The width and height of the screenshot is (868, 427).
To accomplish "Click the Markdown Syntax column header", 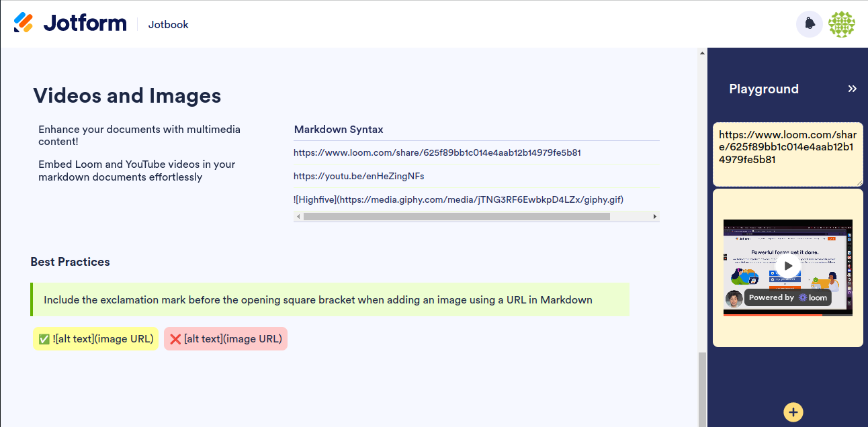I will (339, 130).
